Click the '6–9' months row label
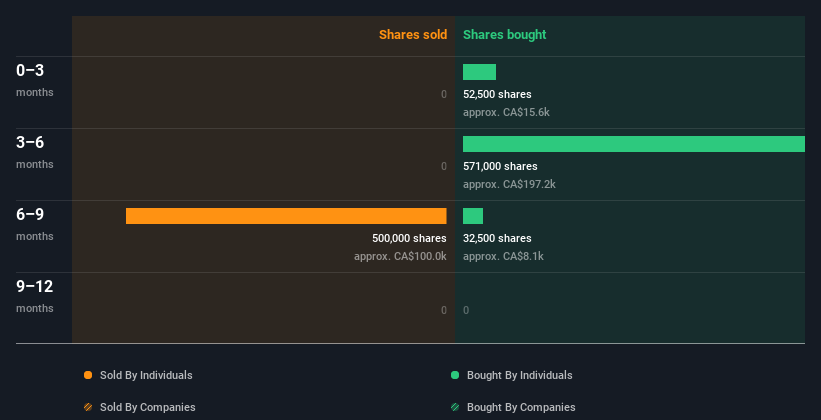The height and width of the screenshot is (420, 821). pos(30,214)
